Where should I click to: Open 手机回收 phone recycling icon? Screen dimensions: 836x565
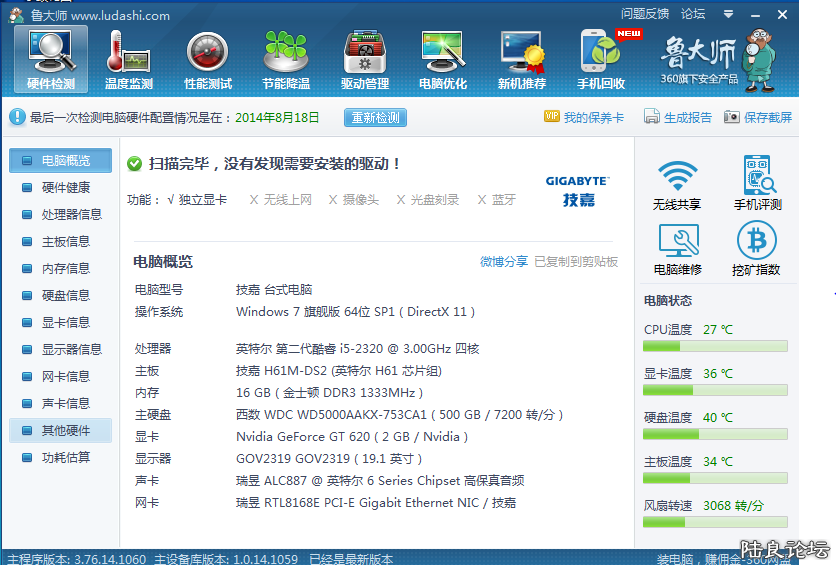(x=601, y=59)
